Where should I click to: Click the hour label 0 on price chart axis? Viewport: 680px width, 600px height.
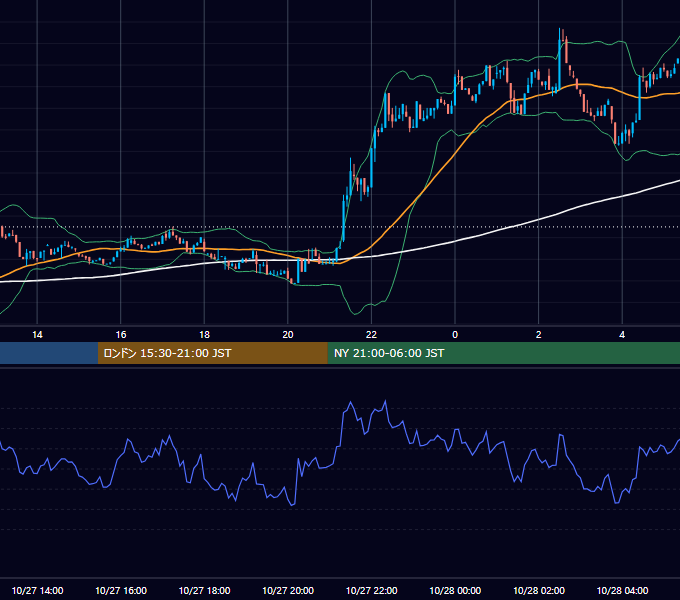pyautogui.click(x=455, y=335)
